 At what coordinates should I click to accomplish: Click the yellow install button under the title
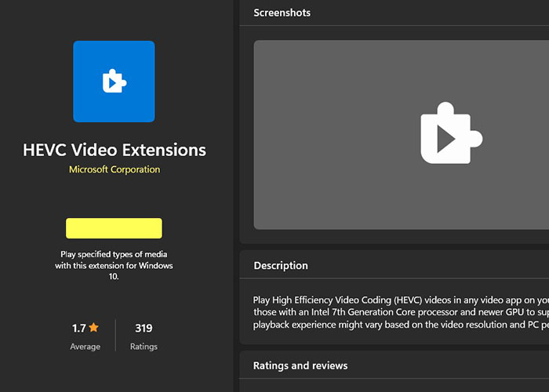pos(114,228)
